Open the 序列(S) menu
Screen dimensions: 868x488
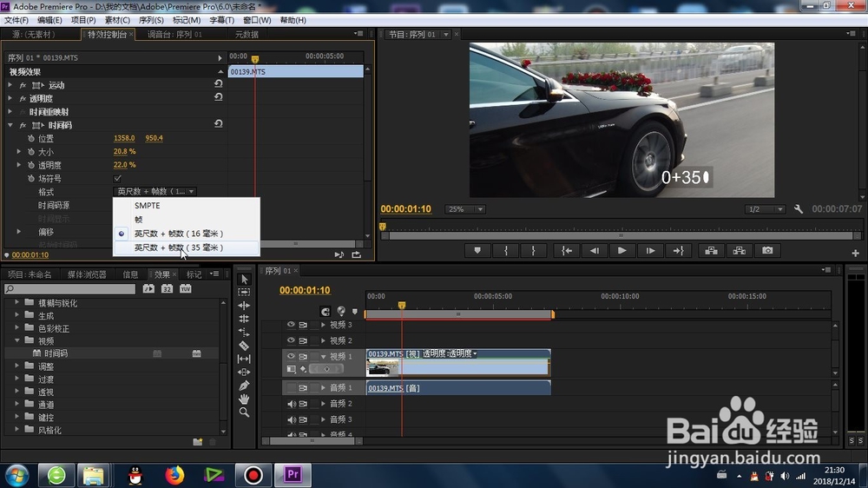(x=151, y=20)
